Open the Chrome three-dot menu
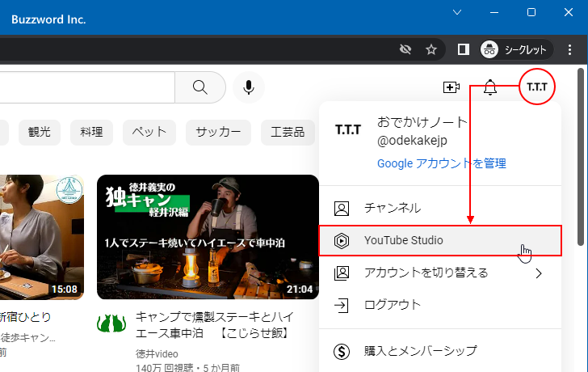The image size is (588, 372). [x=569, y=49]
